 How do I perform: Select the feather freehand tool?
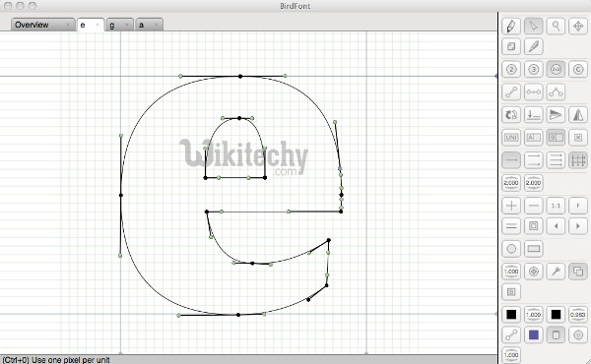(x=533, y=46)
